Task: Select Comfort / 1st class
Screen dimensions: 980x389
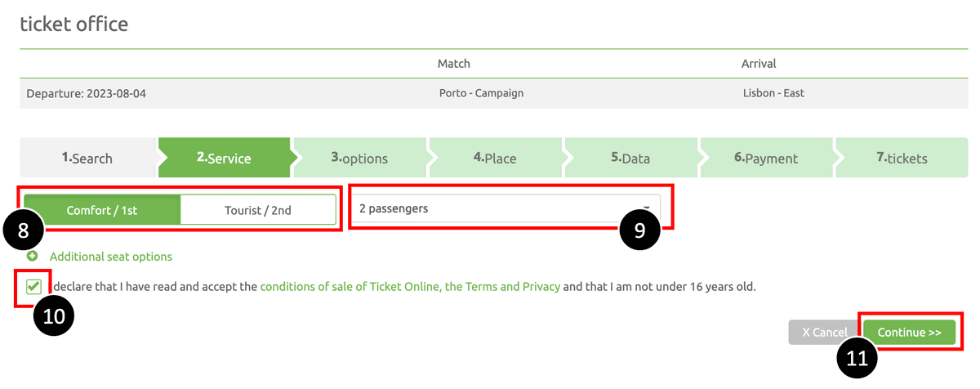Action: pos(102,209)
